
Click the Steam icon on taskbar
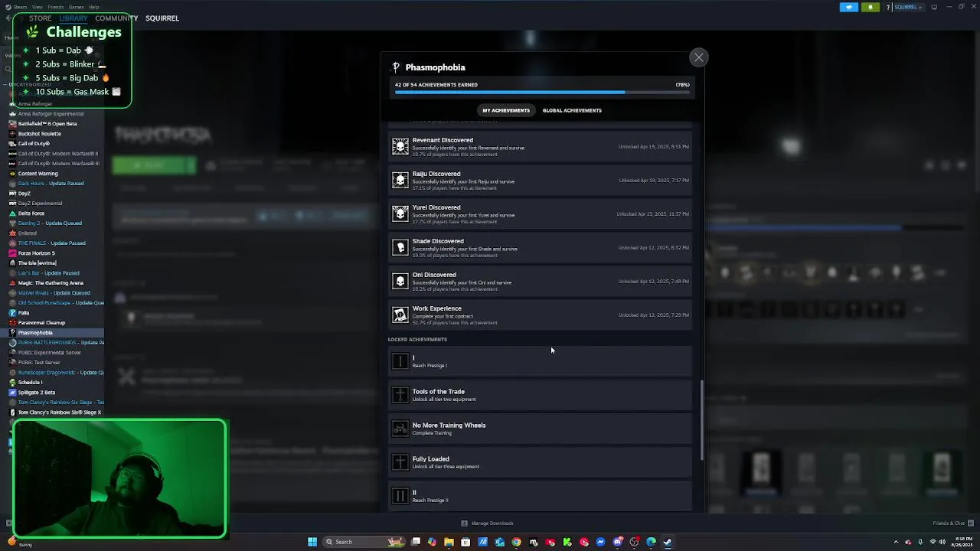click(668, 542)
